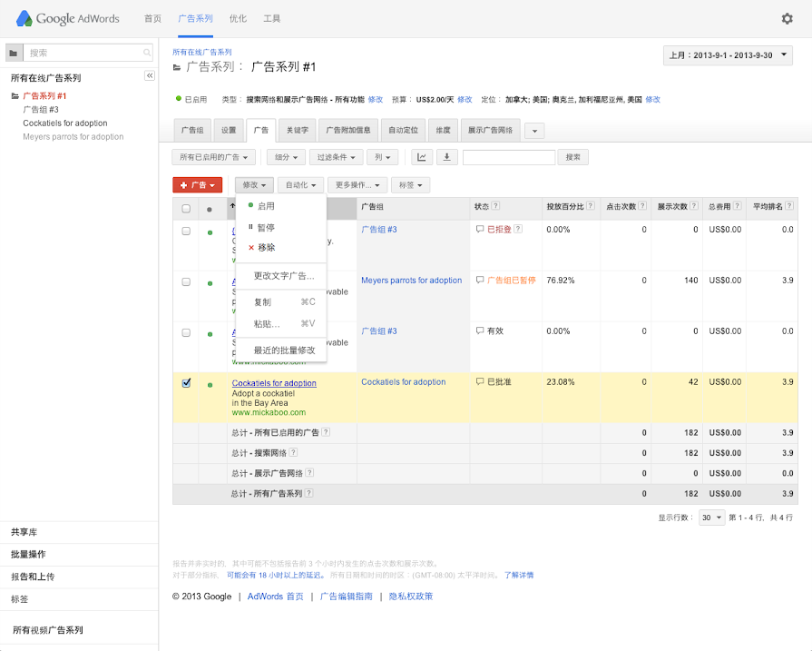Expand the 过滤条件 dropdown

tap(335, 157)
